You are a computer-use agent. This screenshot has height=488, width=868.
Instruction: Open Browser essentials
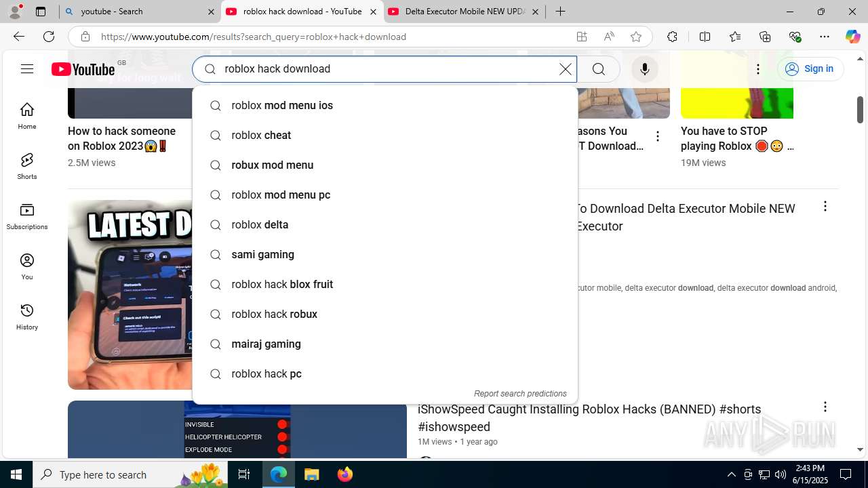pos(795,37)
